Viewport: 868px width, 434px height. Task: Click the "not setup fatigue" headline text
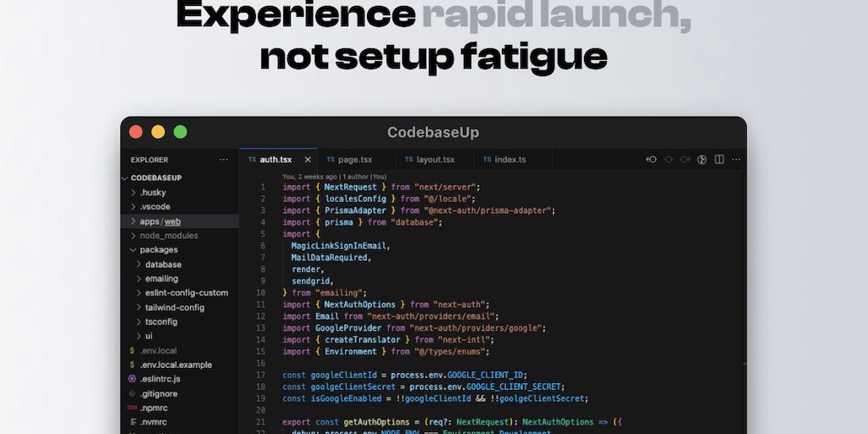tap(433, 57)
